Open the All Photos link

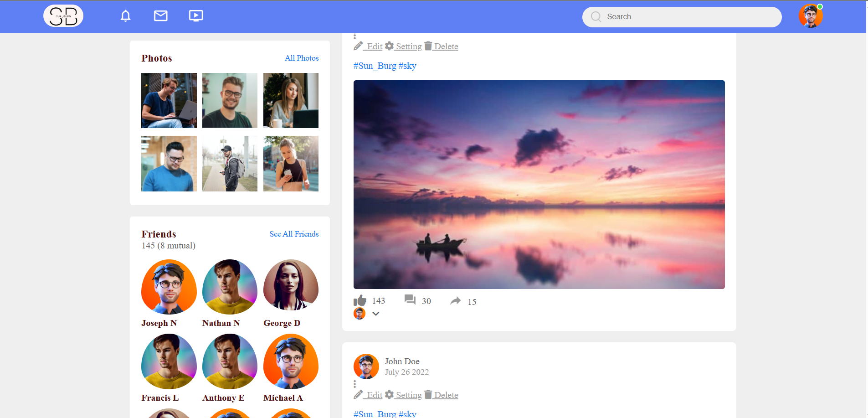302,58
